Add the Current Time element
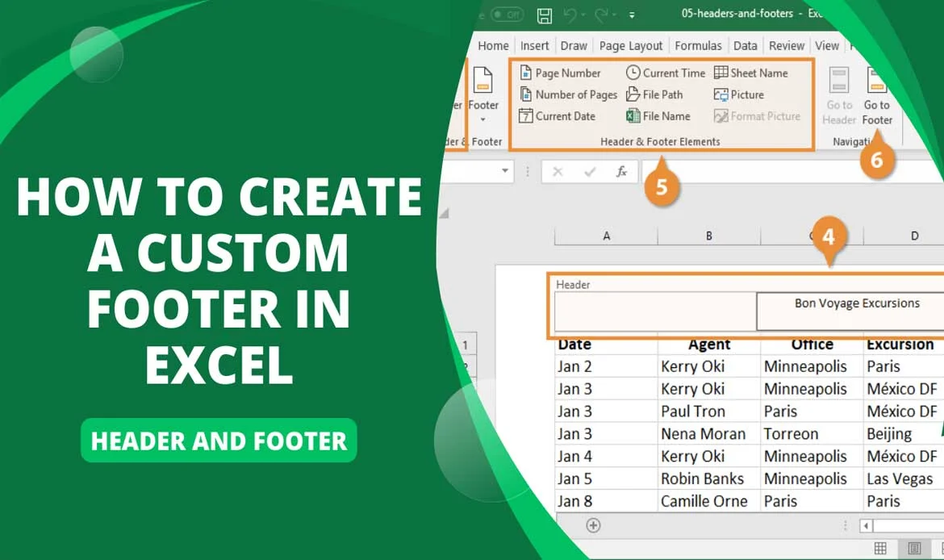944x560 pixels. point(666,73)
